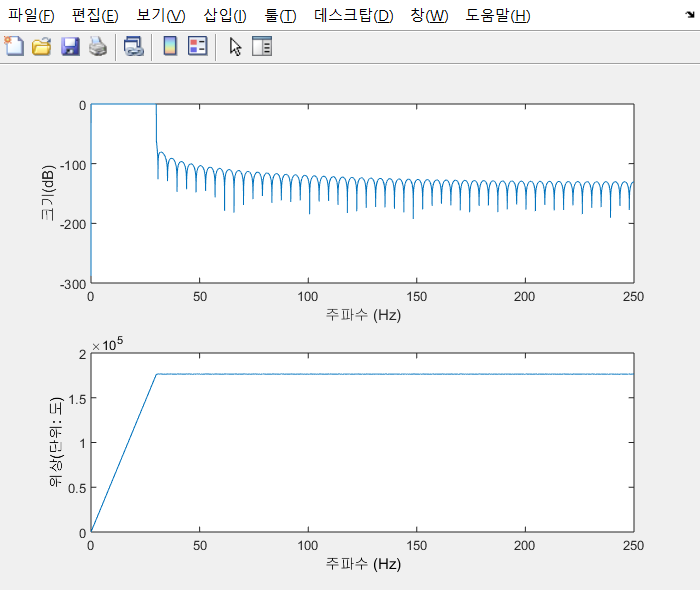Screen dimensions: 700x590
Task: Click the 0.5 tick on phase axis
Action: 77,488
